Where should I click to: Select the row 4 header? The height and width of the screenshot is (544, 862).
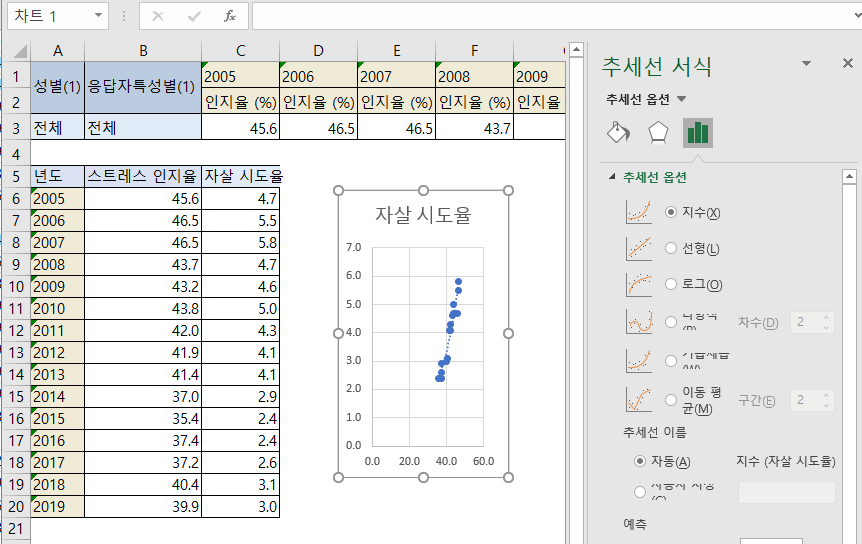[x=16, y=154]
